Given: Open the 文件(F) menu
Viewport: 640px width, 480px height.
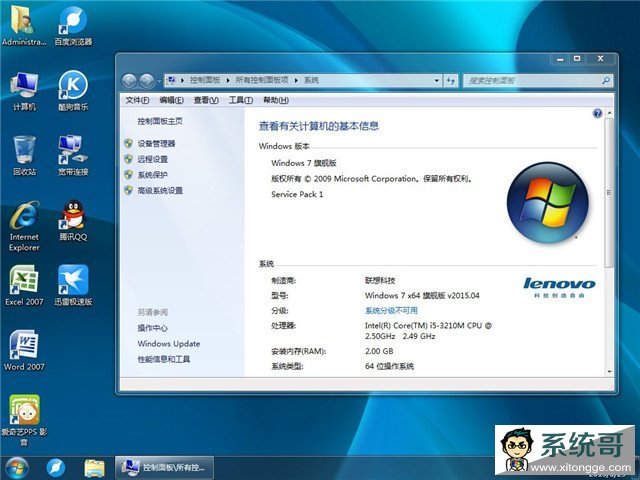Looking at the screenshot, I should pyautogui.click(x=137, y=100).
